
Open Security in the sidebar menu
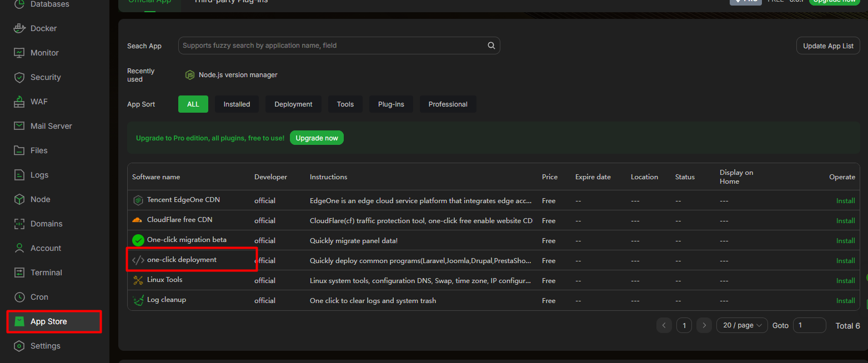coord(46,77)
